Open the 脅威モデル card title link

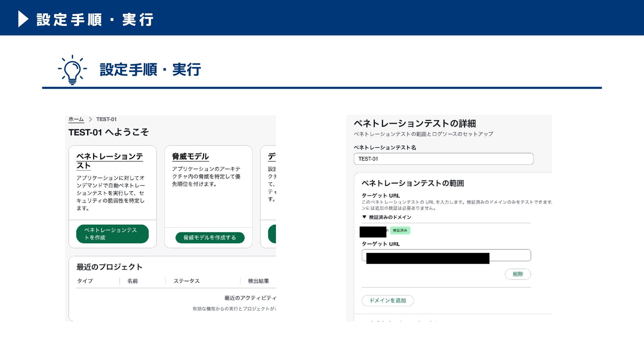[x=190, y=157]
